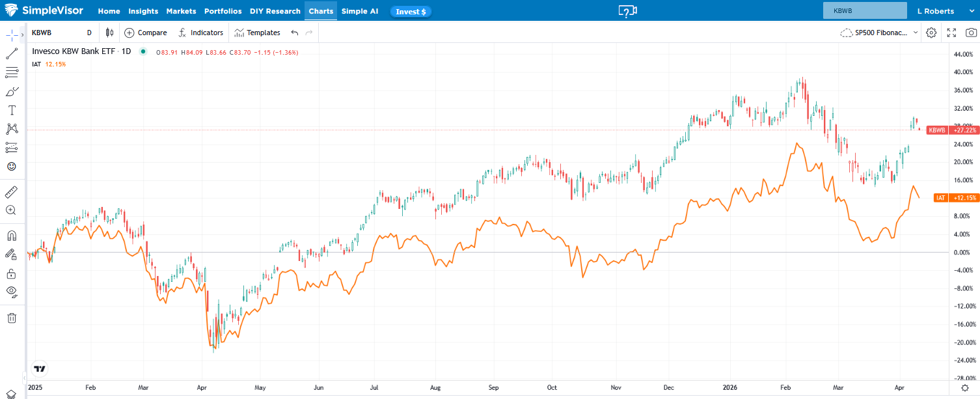Screen dimensions: 980x399
Task: Delete drawings with the trash icon
Action: coord(11,318)
